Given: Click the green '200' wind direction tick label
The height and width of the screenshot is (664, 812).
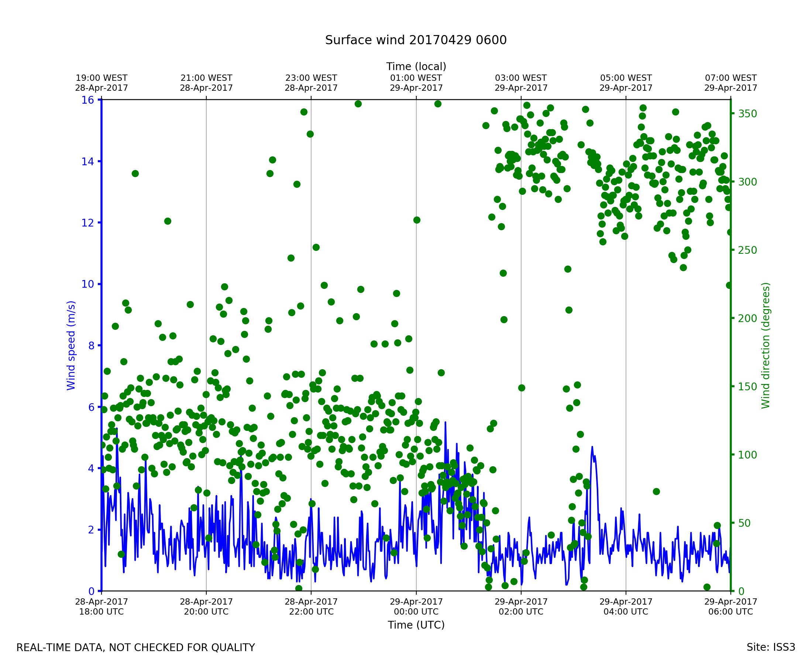Looking at the screenshot, I should click(x=747, y=319).
